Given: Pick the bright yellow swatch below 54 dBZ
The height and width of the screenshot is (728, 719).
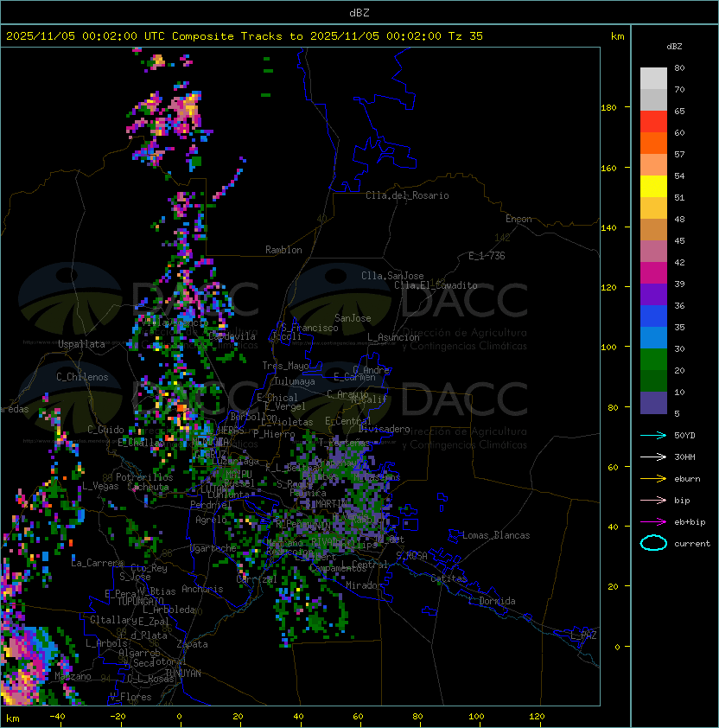Looking at the screenshot, I should pos(653,187).
